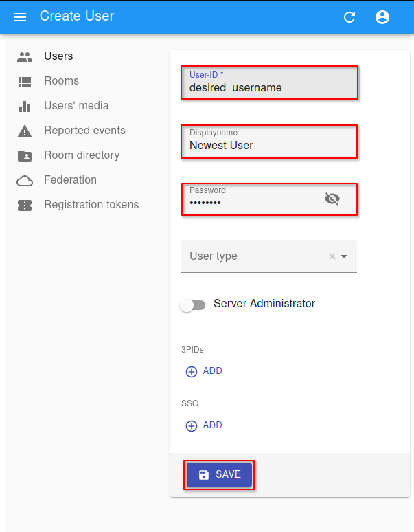Add a new 3PID entry
Viewport: 414px width, 532px height.
point(205,371)
